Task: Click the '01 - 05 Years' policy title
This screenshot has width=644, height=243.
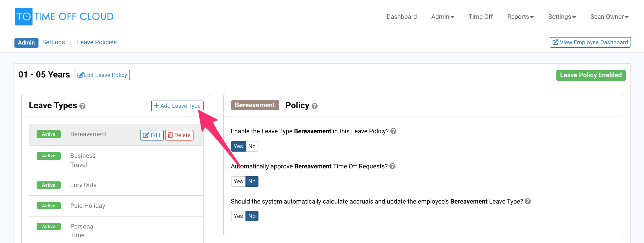Action: (44, 75)
